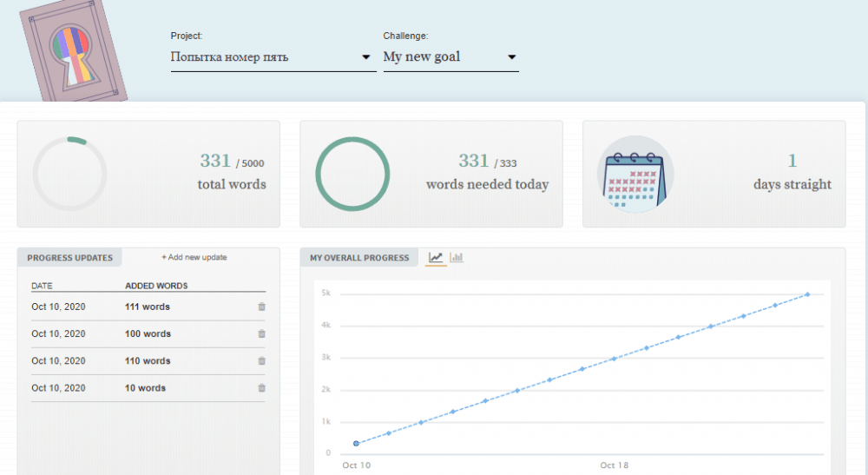Open the Challenge dropdown menu
This screenshot has height=475, width=868.
(450, 57)
